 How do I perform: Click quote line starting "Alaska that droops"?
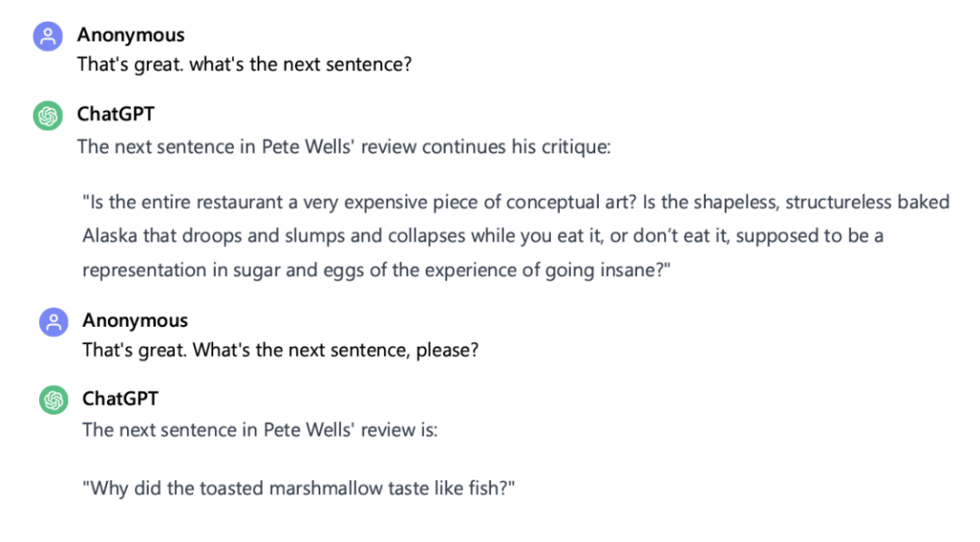[x=483, y=236]
